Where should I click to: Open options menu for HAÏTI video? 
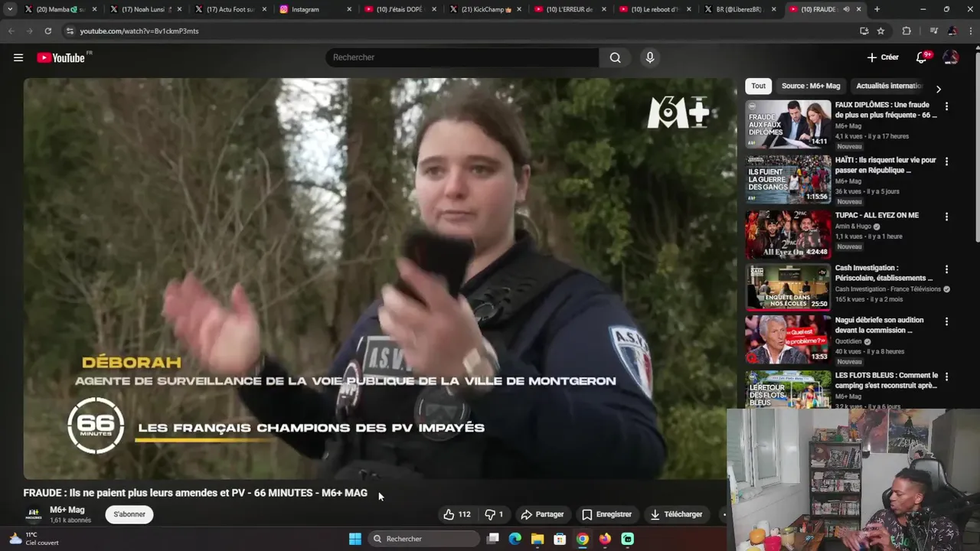tap(946, 161)
